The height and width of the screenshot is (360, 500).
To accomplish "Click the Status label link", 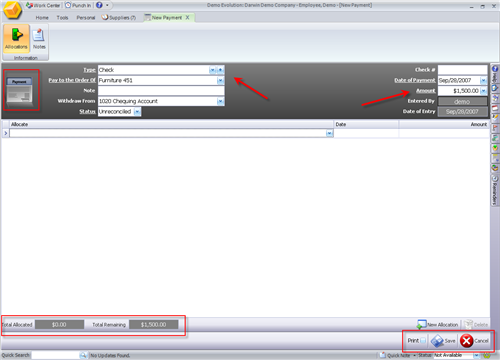I will 87,111.
